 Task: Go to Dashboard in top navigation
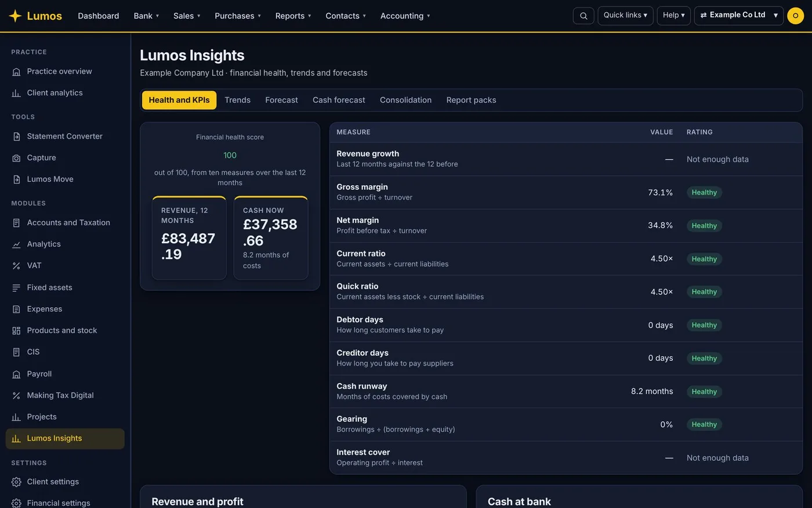(99, 16)
